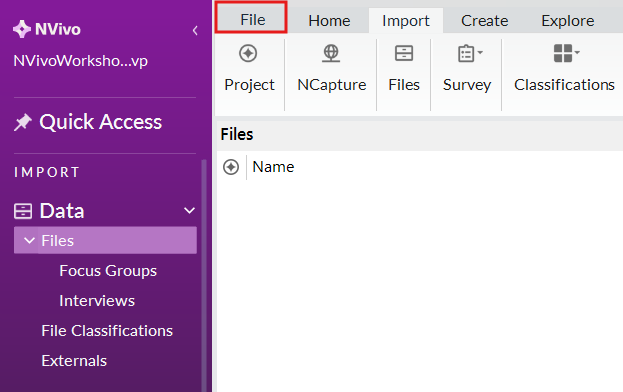Click the Quick Access pin icon
The height and width of the screenshot is (392, 623).
(23, 122)
